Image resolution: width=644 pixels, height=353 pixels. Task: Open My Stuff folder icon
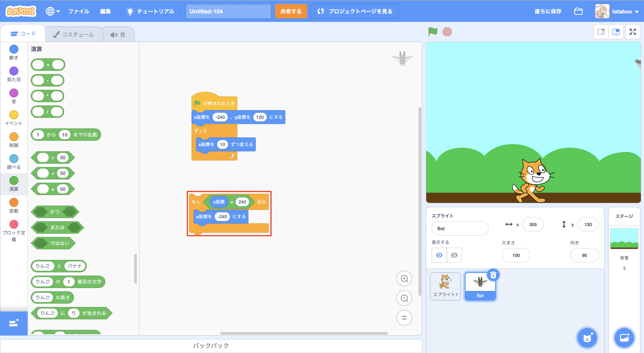click(578, 11)
